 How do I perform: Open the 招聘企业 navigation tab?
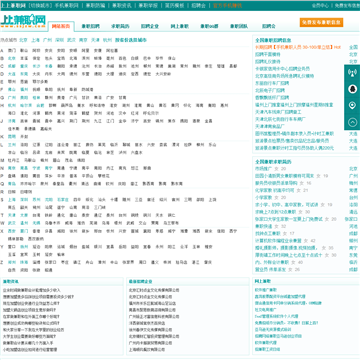pyautogui.click(x=150, y=26)
